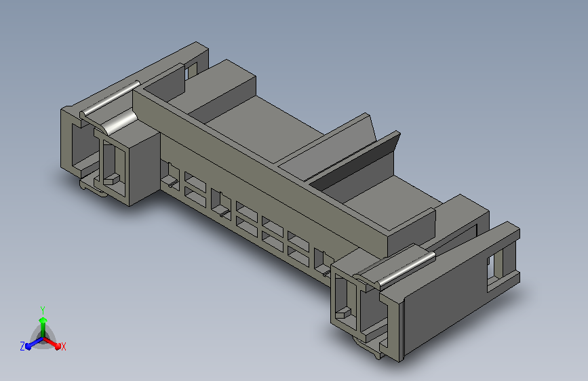Select the shiny metal pin on right latch
588x381 pixels.
tap(407, 268)
